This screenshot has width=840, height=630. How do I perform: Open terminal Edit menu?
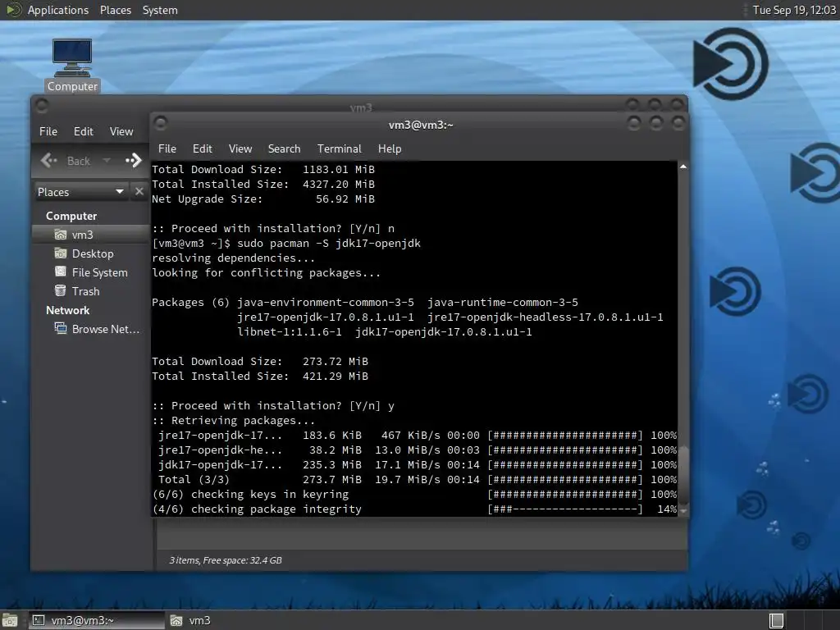pos(202,148)
